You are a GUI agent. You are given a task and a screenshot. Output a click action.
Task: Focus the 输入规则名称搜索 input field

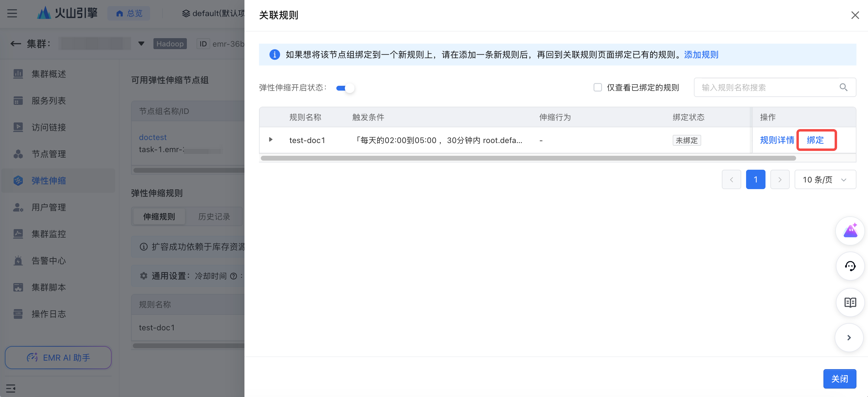pos(775,87)
